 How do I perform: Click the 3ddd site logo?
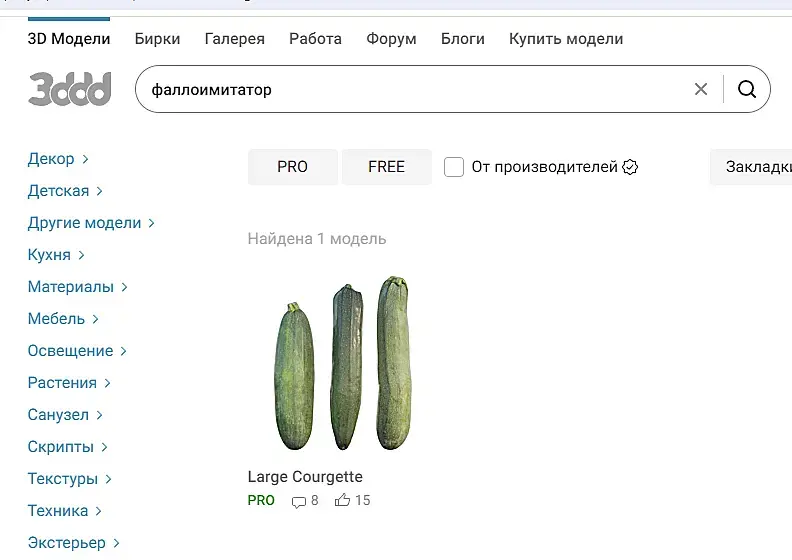[69, 89]
